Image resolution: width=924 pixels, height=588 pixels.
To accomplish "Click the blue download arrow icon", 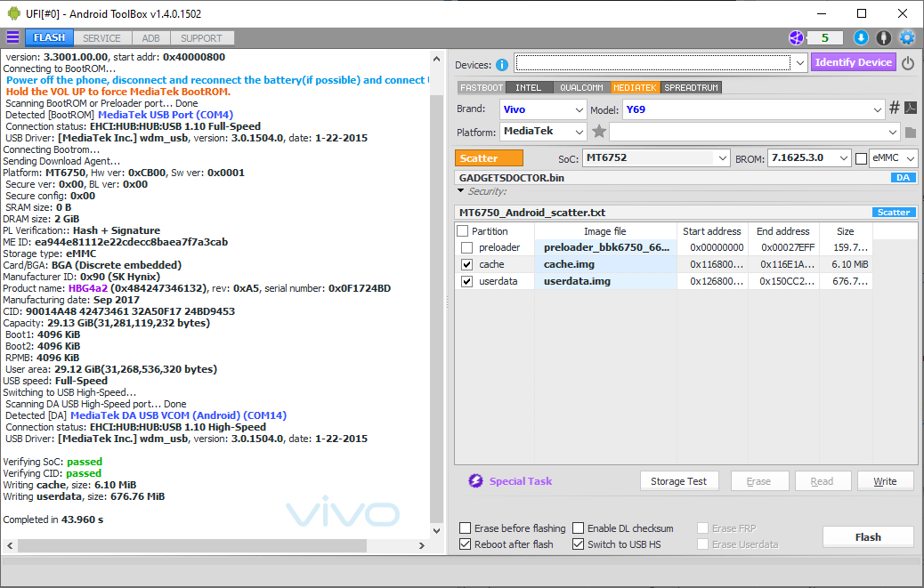I will [x=861, y=37].
